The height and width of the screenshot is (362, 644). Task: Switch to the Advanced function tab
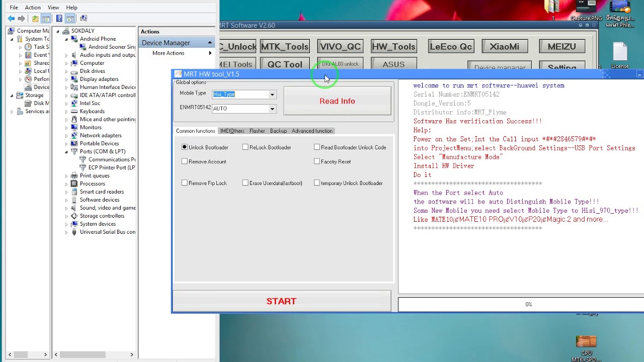[312, 131]
